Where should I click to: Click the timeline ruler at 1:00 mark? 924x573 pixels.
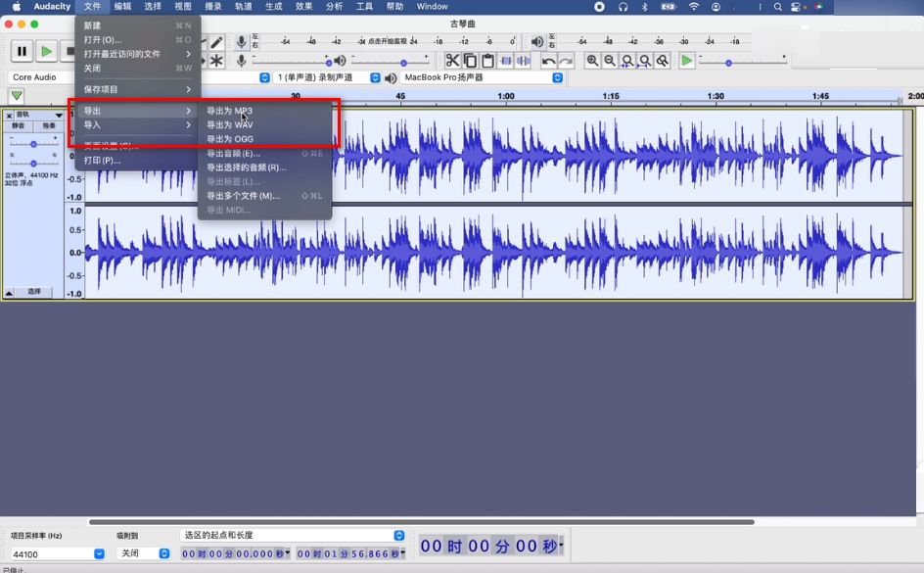(506, 96)
